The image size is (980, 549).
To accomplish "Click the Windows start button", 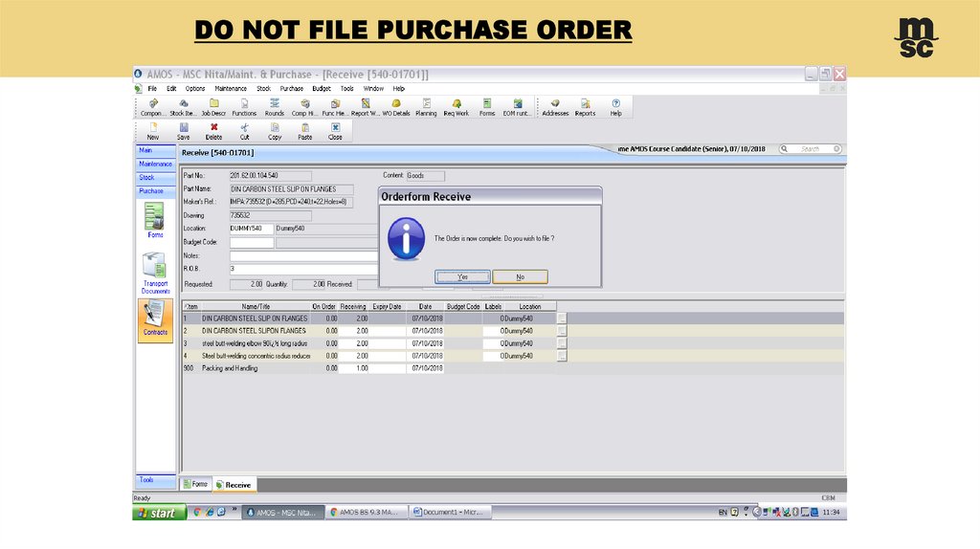I will click(158, 514).
